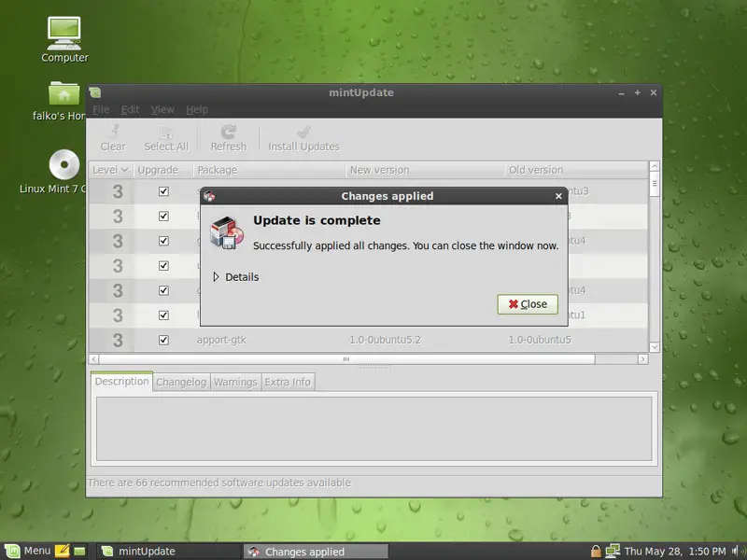
Task: Open the Edit menu in mintUpdate
Action: (x=130, y=110)
